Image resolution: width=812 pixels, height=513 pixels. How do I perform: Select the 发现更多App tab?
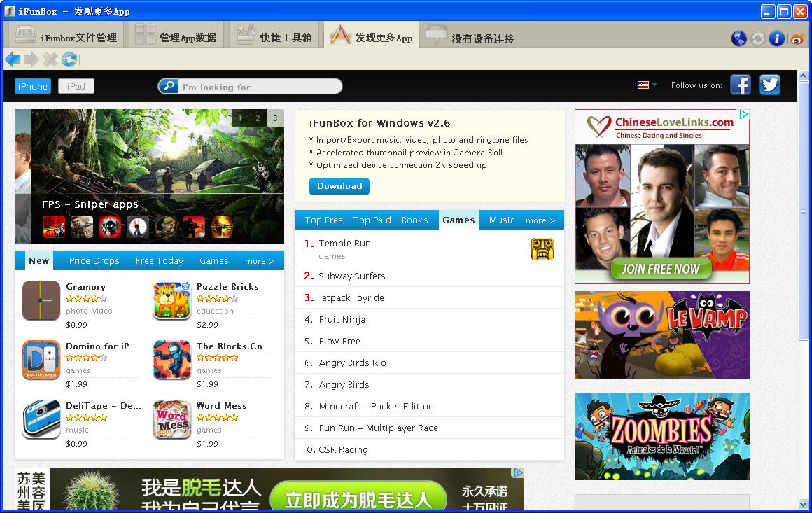coord(371,35)
